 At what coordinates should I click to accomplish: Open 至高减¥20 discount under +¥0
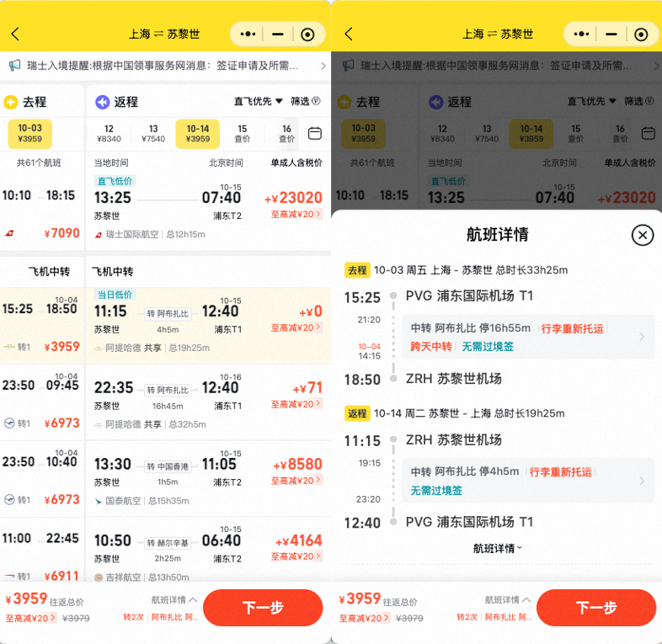pyautogui.click(x=296, y=328)
